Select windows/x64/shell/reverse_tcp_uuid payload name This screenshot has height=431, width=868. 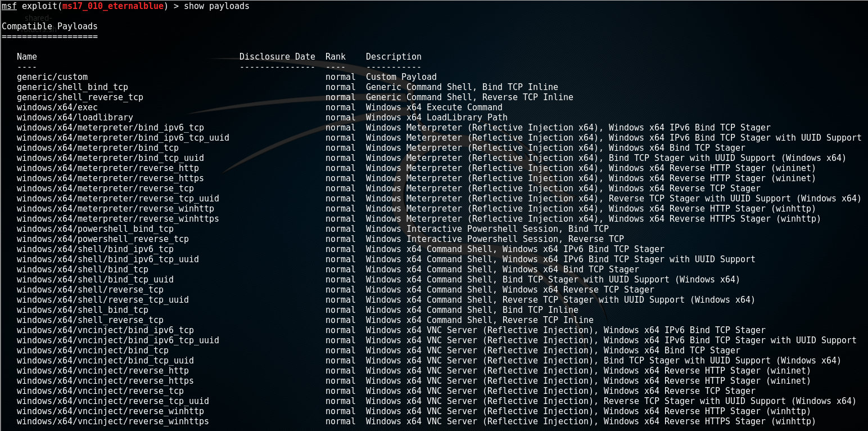(103, 300)
